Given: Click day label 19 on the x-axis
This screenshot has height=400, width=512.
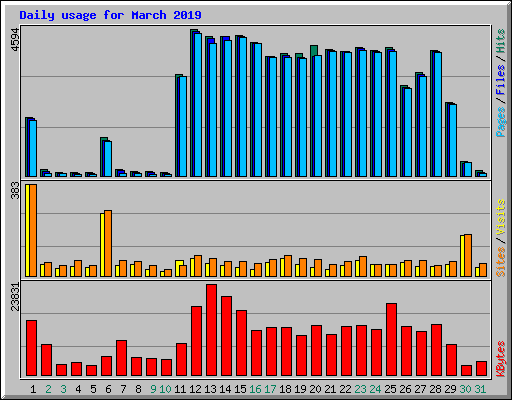Looking at the screenshot, I should click(300, 389).
